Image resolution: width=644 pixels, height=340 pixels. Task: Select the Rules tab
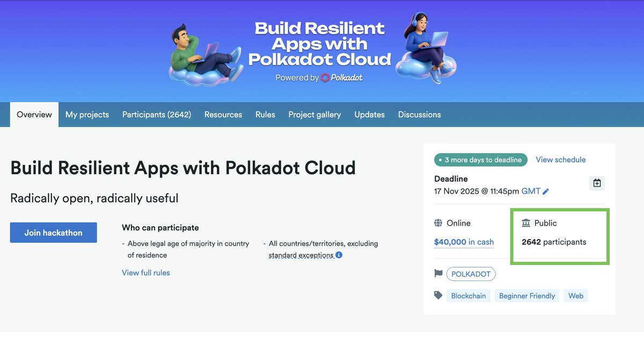tap(265, 114)
